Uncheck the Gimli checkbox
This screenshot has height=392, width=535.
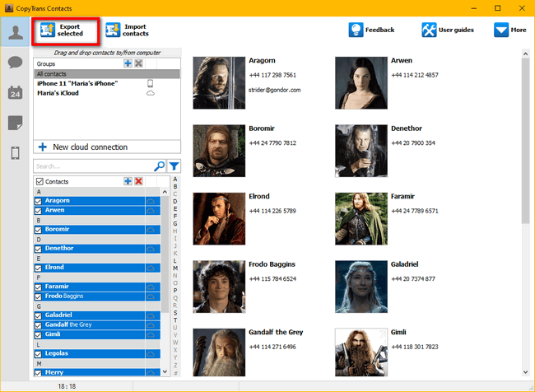(x=38, y=335)
